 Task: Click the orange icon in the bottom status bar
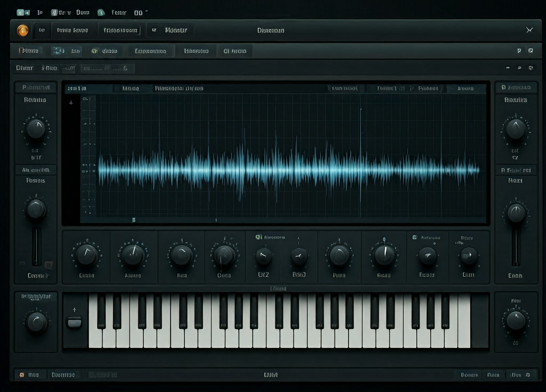[x=22, y=375]
